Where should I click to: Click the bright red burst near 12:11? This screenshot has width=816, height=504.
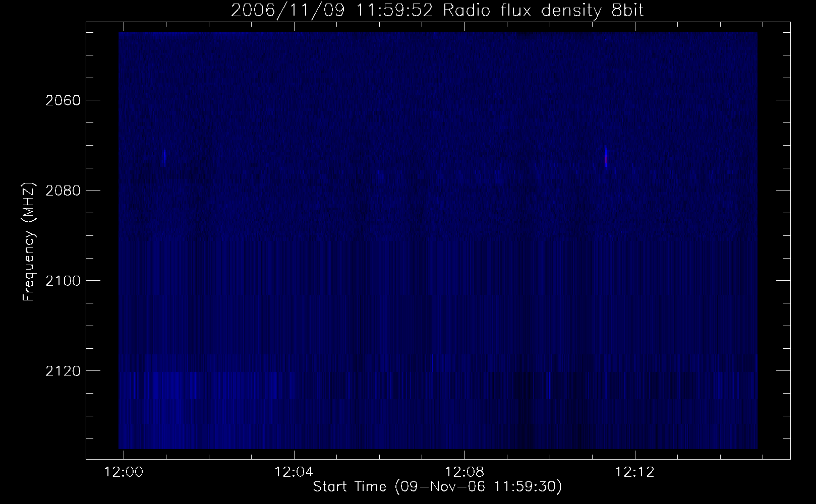[606, 157]
